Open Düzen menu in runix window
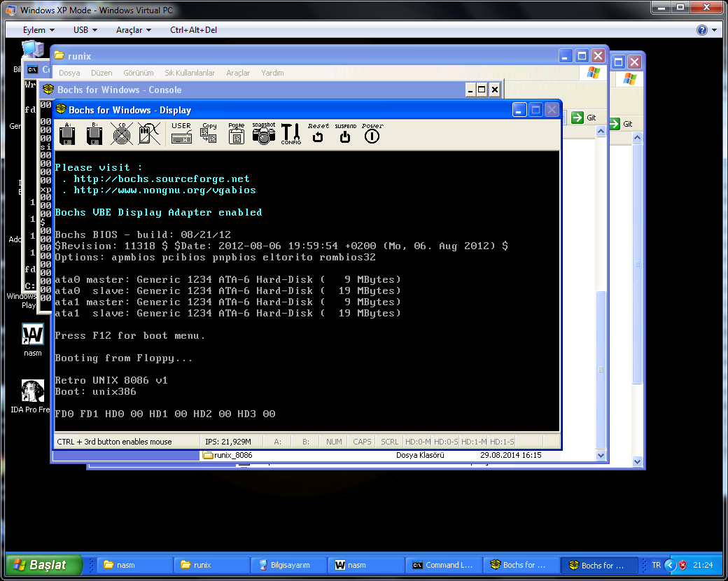 click(x=101, y=73)
